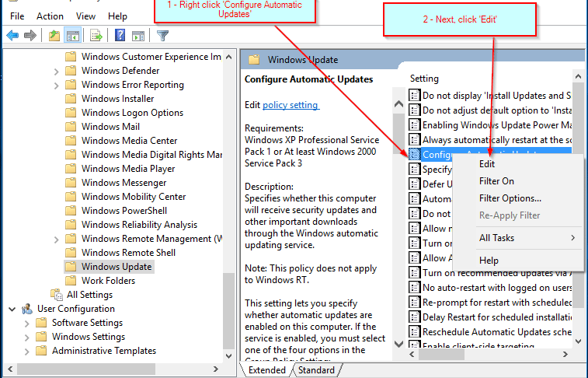Screen dimensions: 588x378
Task: Click tree pane scroll up arrow
Action: pos(228,57)
